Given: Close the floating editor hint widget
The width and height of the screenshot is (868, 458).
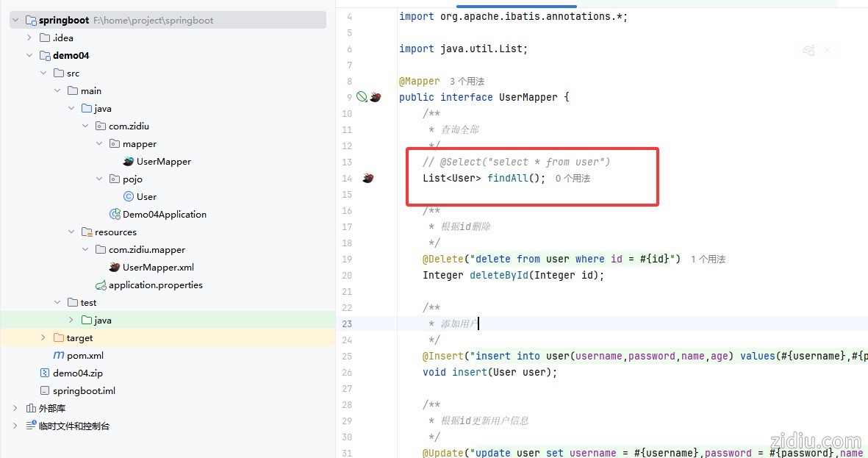Looking at the screenshot, I should pyautogui.click(x=827, y=50).
